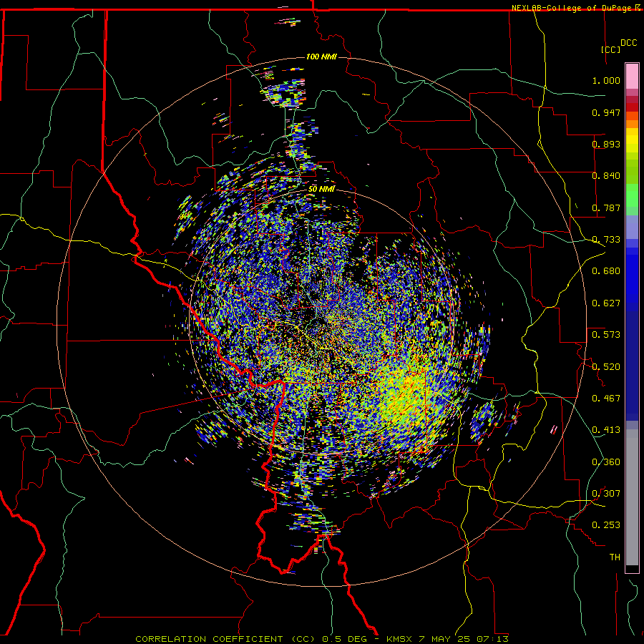This screenshot has width=644, height=644.
Task: Select the 0.360 scale value
Action: 606,462
